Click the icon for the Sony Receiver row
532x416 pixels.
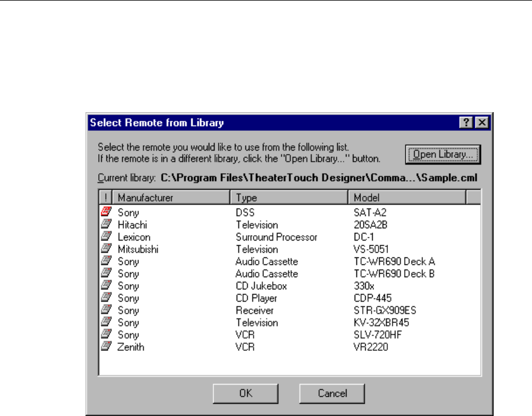tap(106, 309)
